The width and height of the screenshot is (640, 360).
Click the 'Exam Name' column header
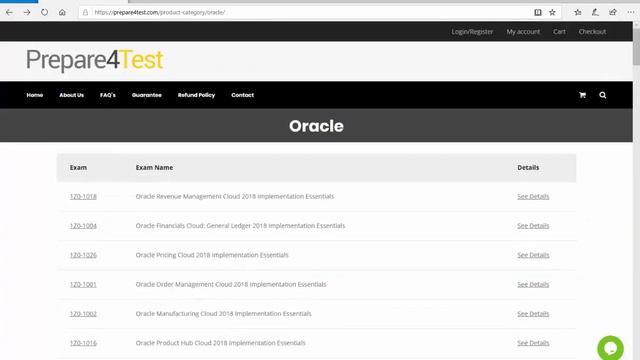tap(154, 168)
